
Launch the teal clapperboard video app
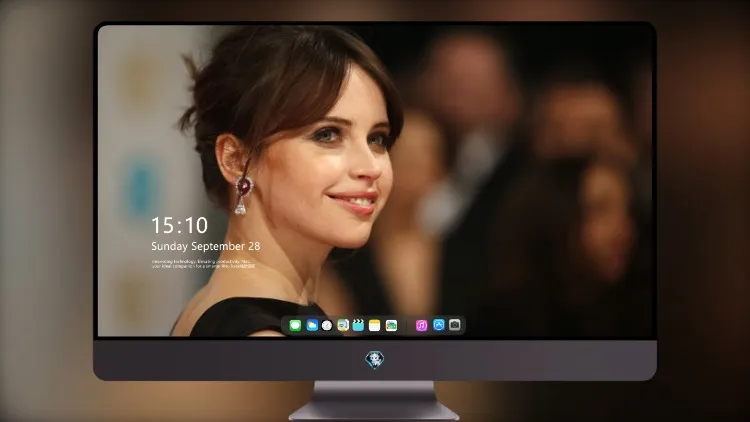[358, 325]
